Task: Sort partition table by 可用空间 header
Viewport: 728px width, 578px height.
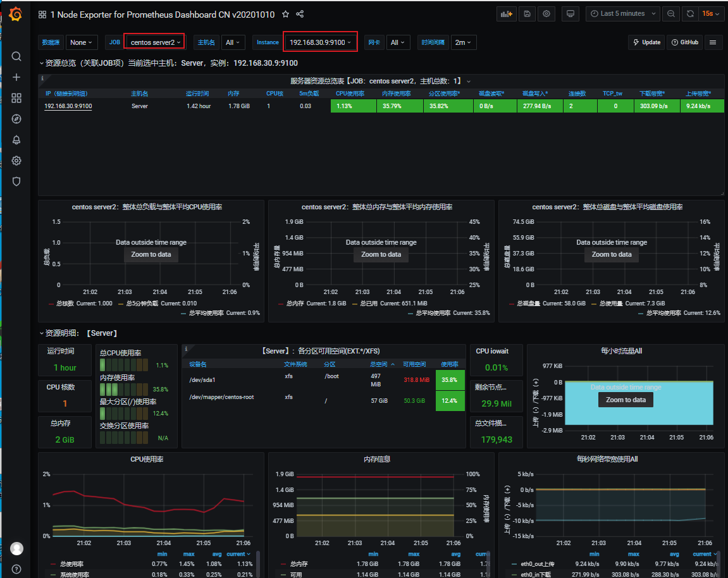Action: (x=414, y=364)
